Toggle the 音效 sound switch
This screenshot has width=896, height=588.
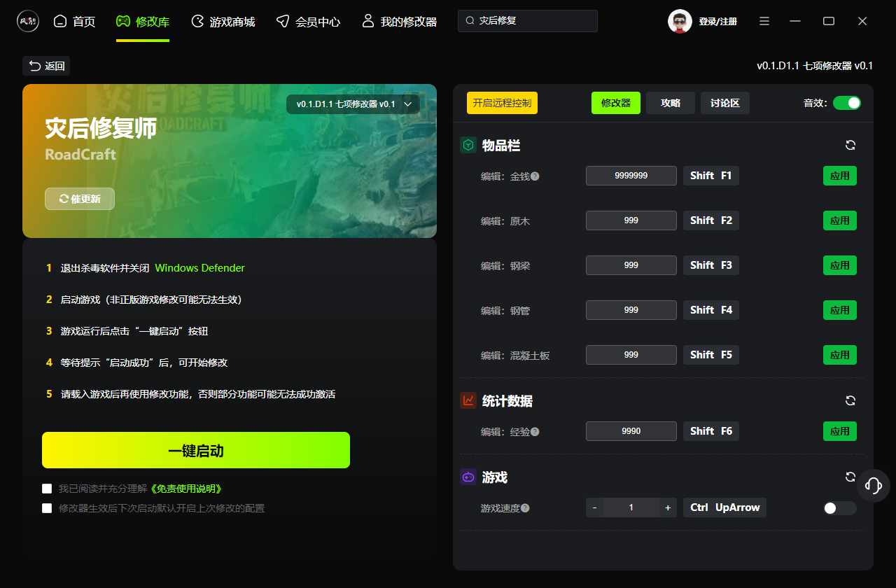click(x=847, y=103)
